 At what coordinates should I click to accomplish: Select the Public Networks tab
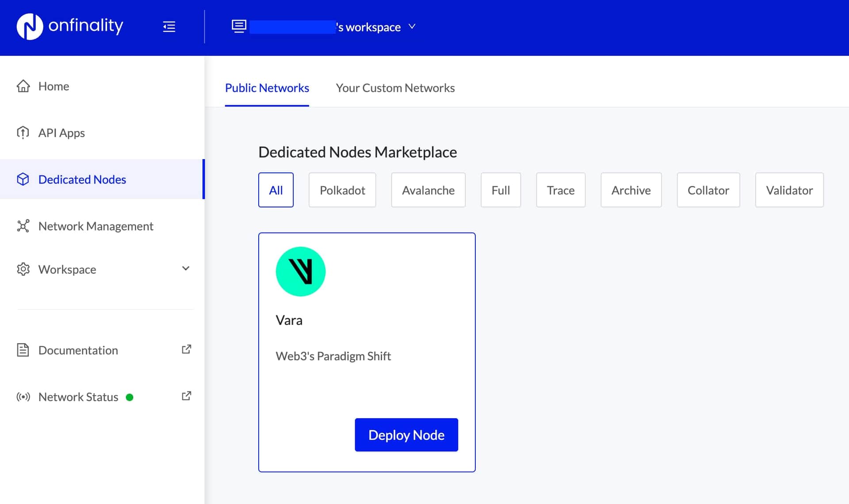click(x=267, y=88)
